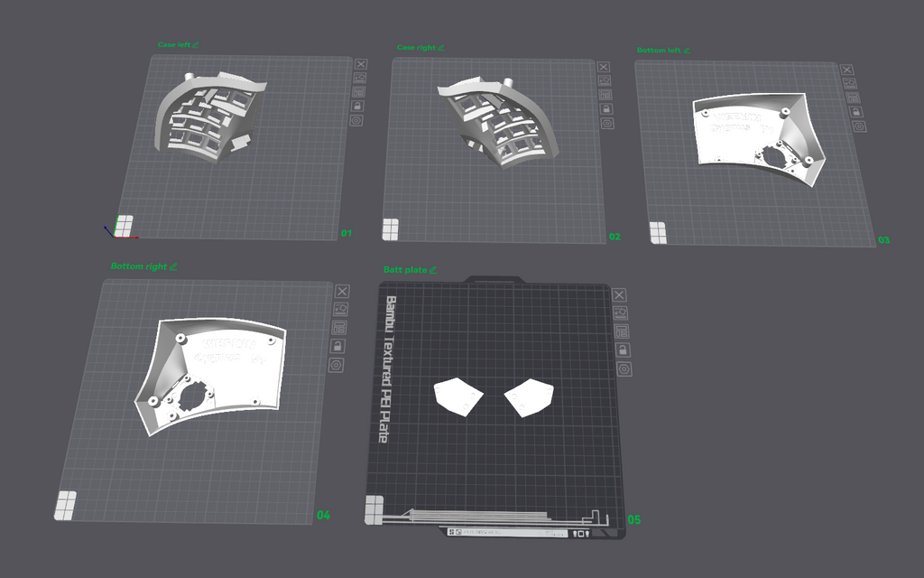
Task: Rename Bottom right plate via pencil icon
Action: click(x=173, y=266)
